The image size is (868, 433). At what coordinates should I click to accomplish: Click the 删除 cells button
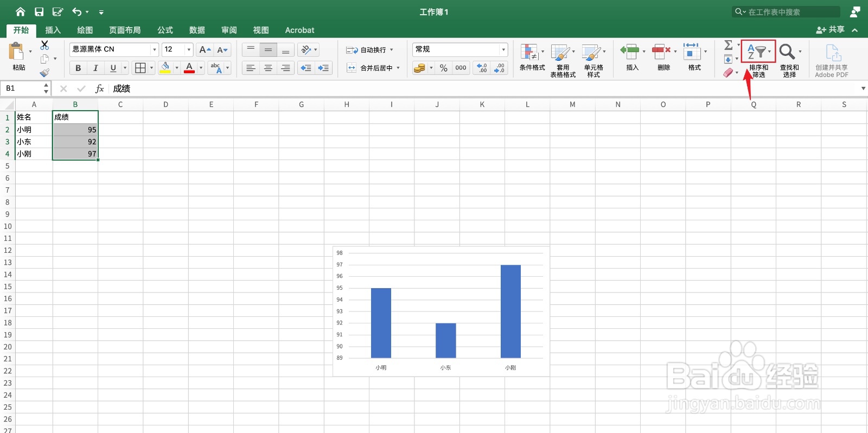[663, 58]
